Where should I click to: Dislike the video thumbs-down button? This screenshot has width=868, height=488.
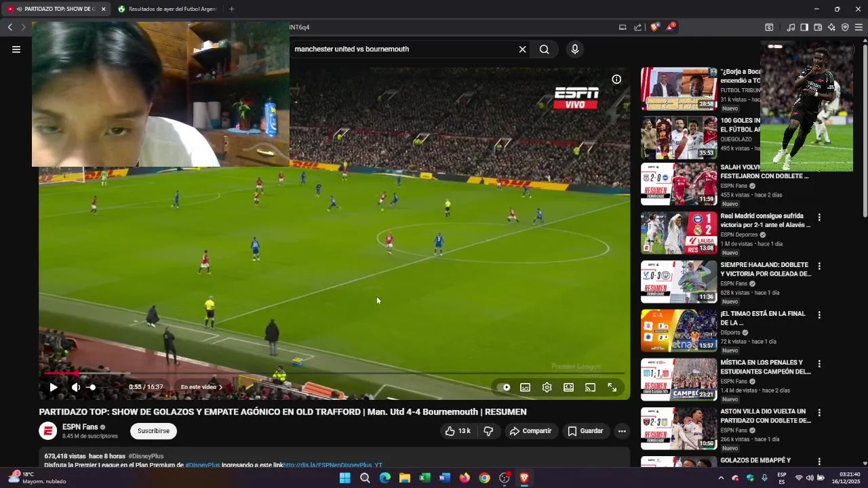pyautogui.click(x=488, y=430)
